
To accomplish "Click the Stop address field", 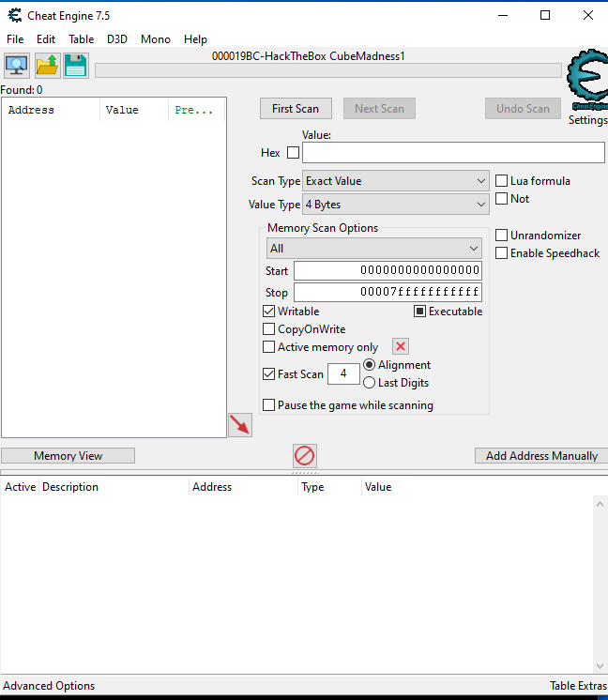I will pos(388,293).
